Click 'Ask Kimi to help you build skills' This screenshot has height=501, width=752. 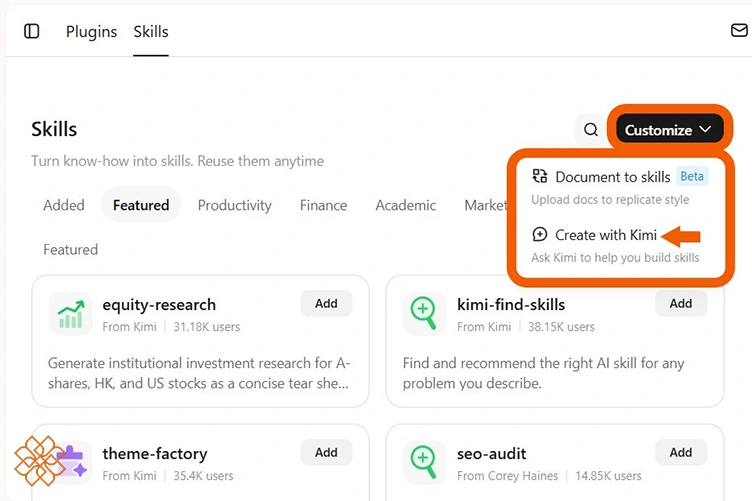point(615,258)
